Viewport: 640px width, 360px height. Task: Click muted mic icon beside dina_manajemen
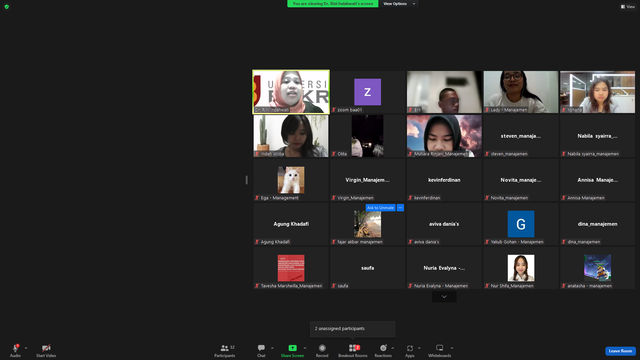click(564, 242)
